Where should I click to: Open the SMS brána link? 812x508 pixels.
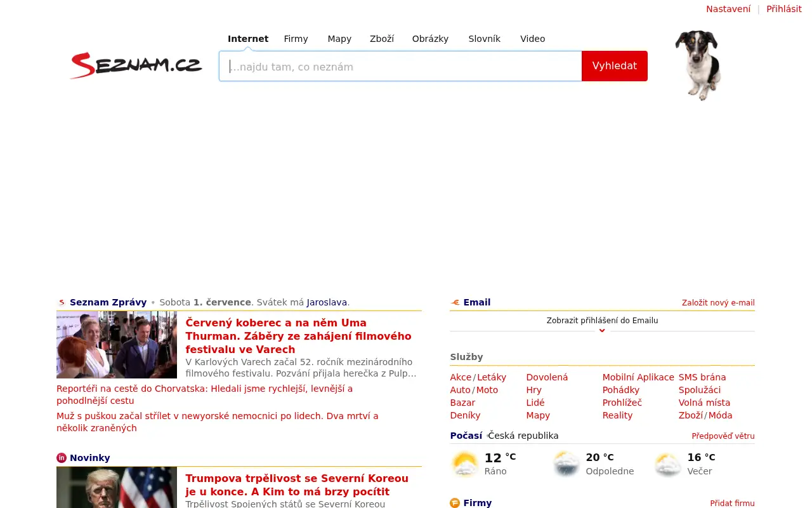(x=702, y=377)
